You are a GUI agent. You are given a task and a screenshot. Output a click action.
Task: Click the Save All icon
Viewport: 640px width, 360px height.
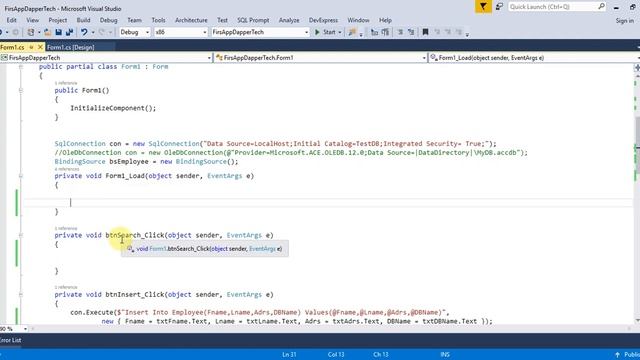pyautogui.click(x=69, y=32)
